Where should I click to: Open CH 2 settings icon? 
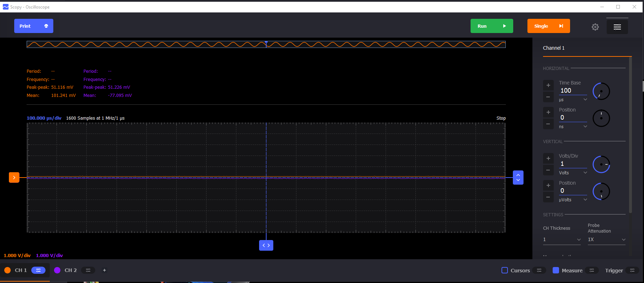pos(88,270)
